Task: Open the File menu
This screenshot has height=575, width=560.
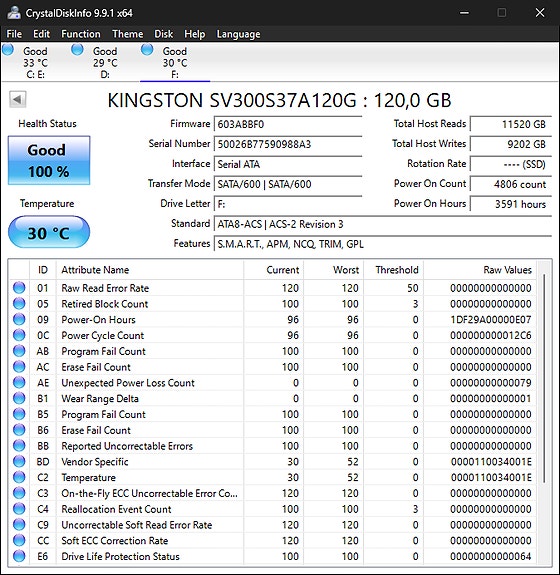Action: click(14, 34)
